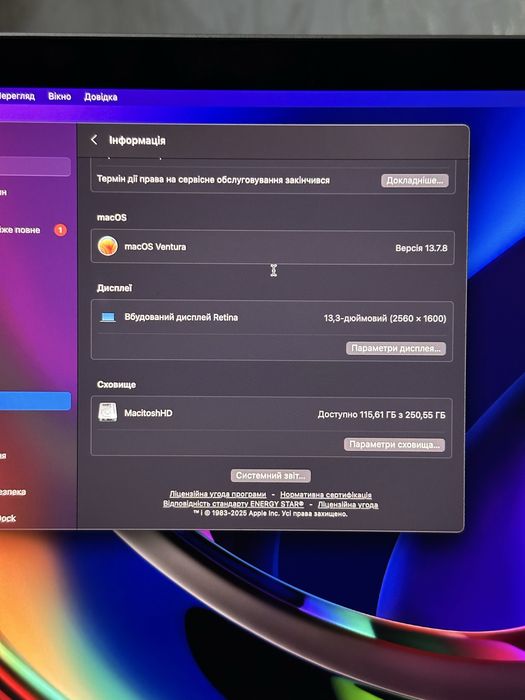
Task: Click the red notification badge in sidebar
Action: click(61, 230)
